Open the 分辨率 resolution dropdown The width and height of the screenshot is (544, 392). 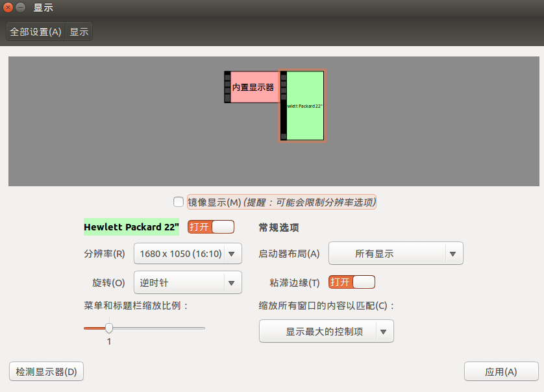coord(187,254)
